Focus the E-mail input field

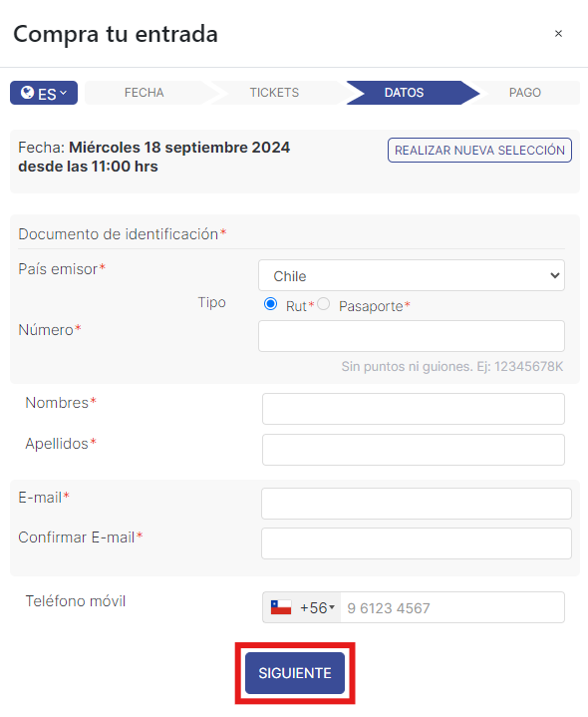417,504
